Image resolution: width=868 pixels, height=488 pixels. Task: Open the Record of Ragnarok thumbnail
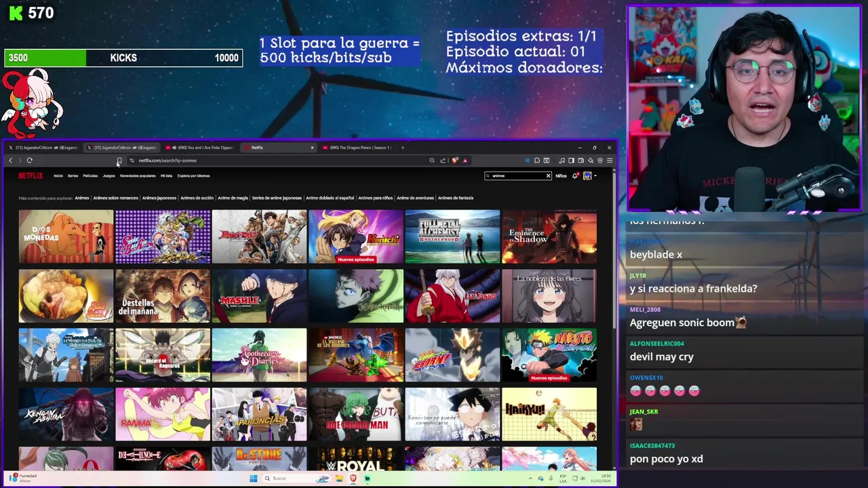(x=163, y=355)
